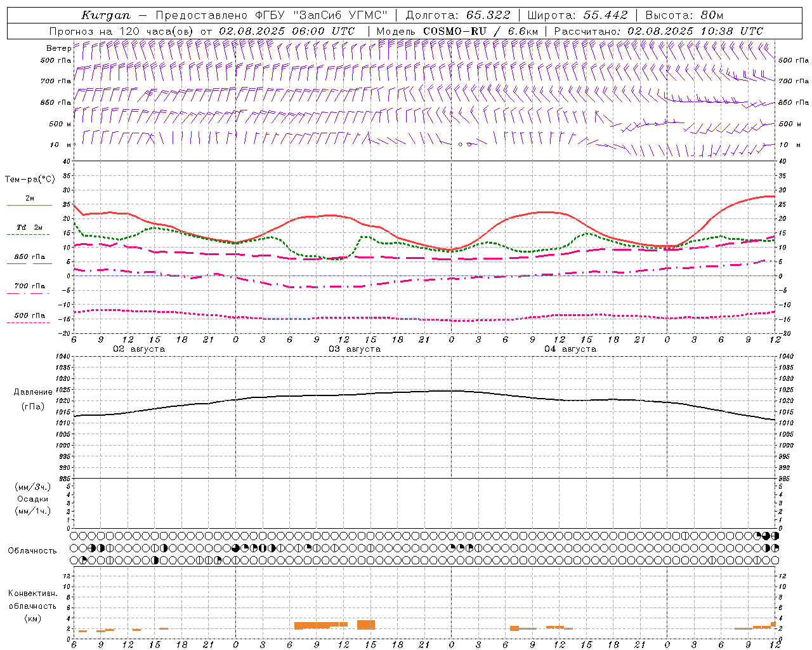This screenshot has height=650, width=812.
Task: Click the '700 гПа' temperature legend entry
Action: tap(30, 286)
